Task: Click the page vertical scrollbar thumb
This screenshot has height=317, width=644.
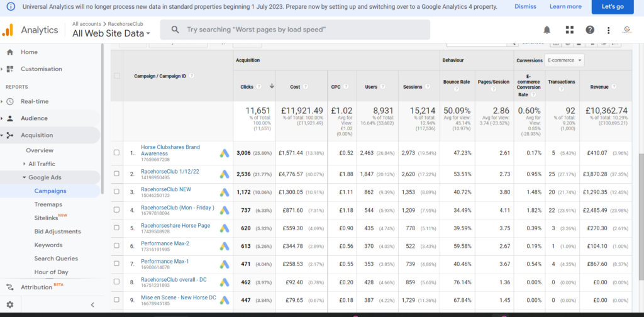Action: pos(641,218)
